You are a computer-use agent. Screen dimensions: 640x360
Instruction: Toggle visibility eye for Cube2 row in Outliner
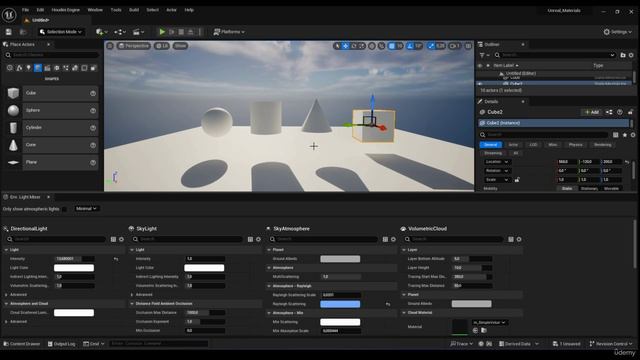[x=480, y=84]
